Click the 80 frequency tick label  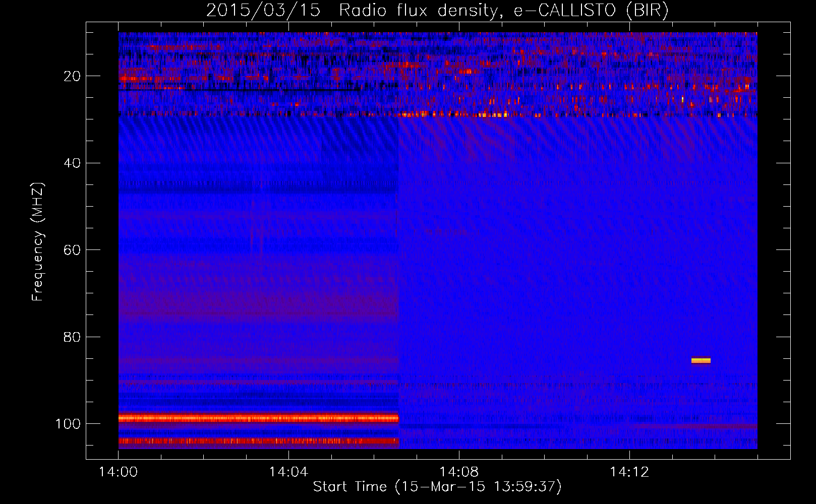pos(72,337)
